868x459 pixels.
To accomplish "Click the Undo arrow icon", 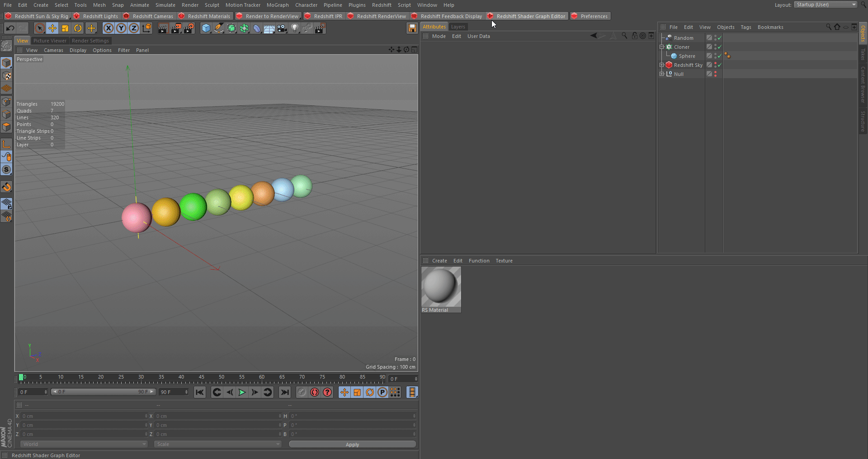I will point(10,28).
